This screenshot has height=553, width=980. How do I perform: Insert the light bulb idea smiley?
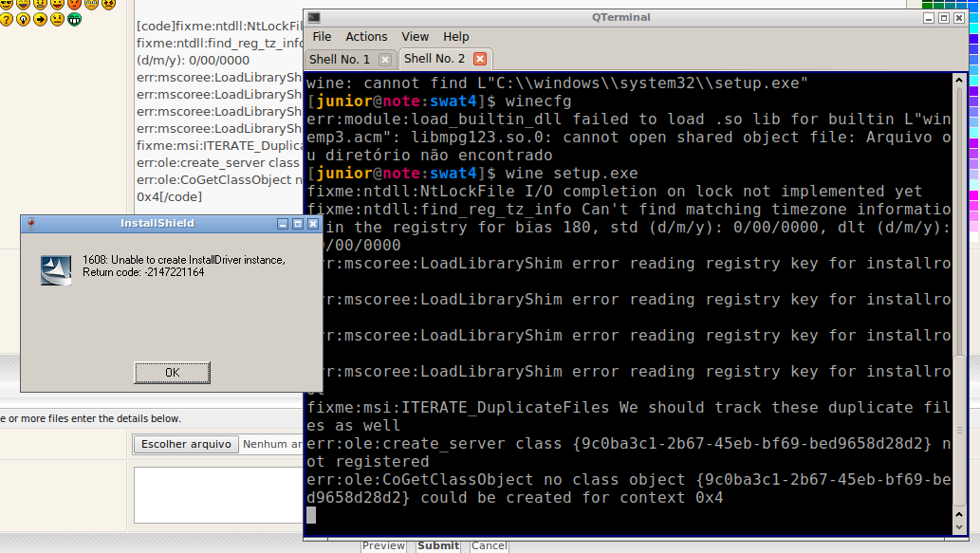[x=23, y=19]
